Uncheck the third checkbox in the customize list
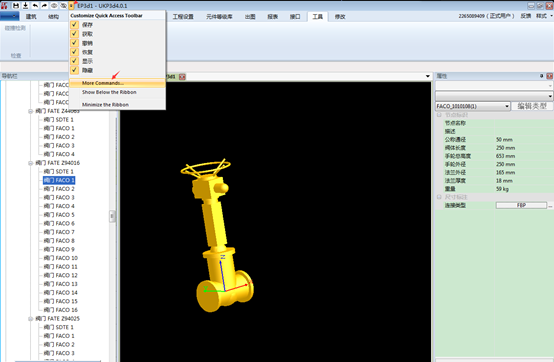The width and height of the screenshot is (554, 362). pos(74,43)
